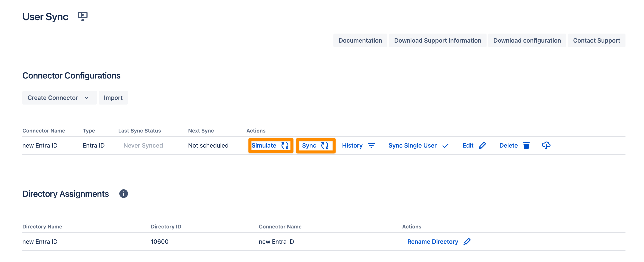Click the Sync refresh arrows icon

pyautogui.click(x=325, y=145)
